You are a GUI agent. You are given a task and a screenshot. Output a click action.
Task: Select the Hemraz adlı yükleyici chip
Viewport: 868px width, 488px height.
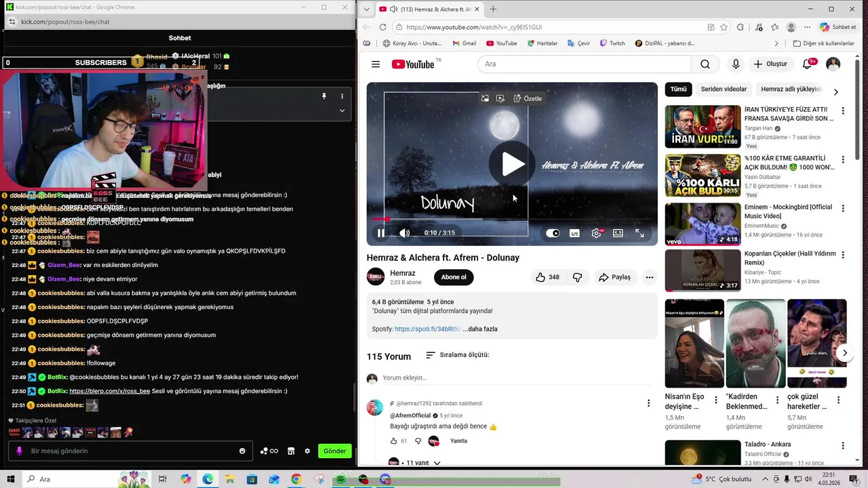point(790,89)
